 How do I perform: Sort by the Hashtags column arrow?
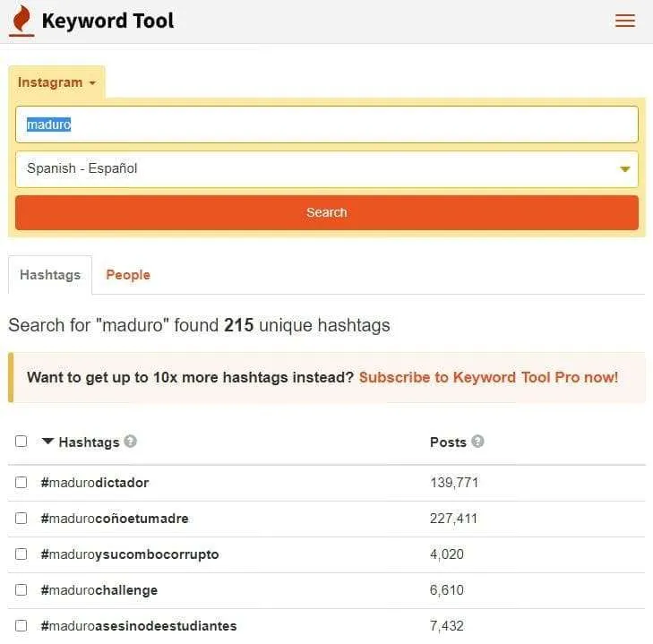47,442
